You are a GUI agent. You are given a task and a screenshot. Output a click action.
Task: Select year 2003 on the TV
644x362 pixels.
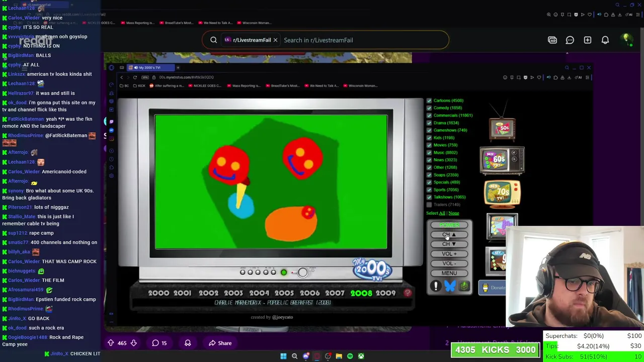[x=233, y=293]
